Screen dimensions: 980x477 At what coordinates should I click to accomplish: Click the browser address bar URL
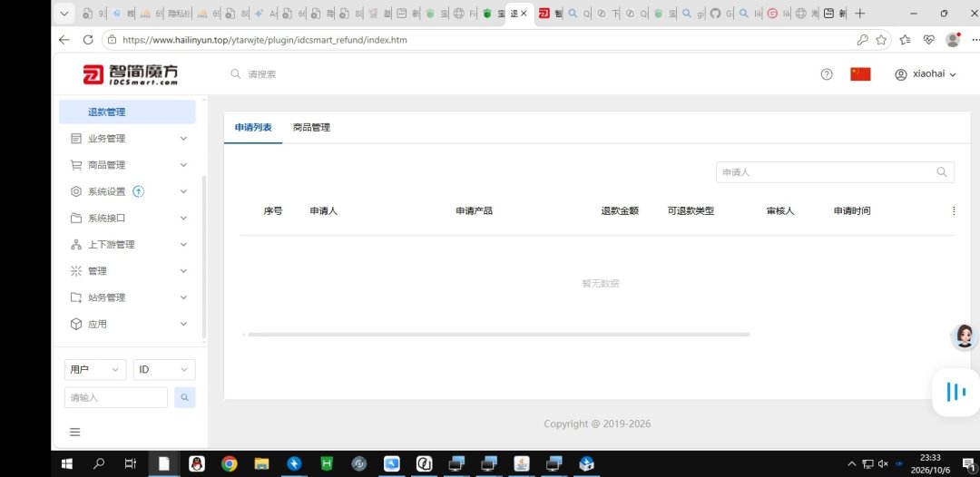[x=264, y=40]
